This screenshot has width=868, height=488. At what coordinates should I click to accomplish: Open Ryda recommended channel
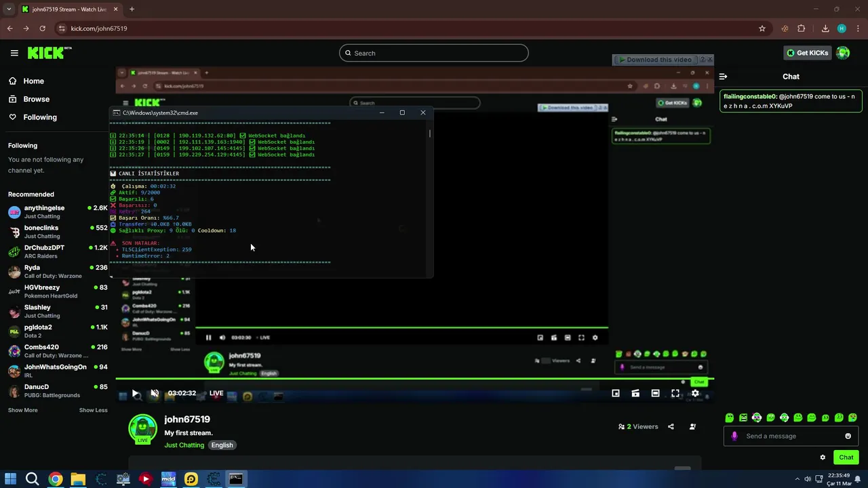click(58, 271)
